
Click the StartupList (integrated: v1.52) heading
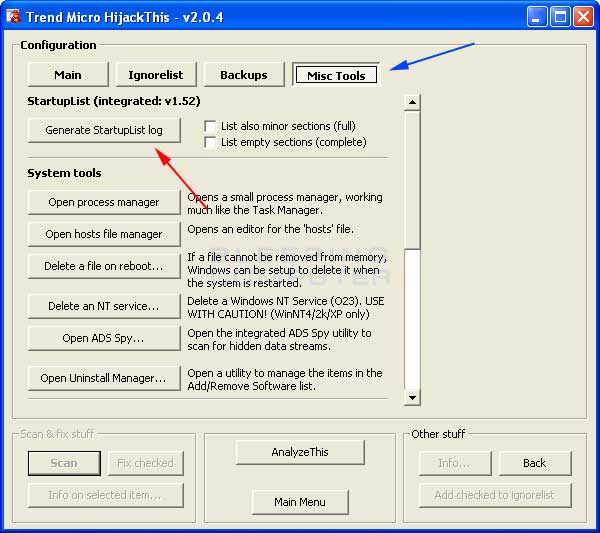point(114,101)
